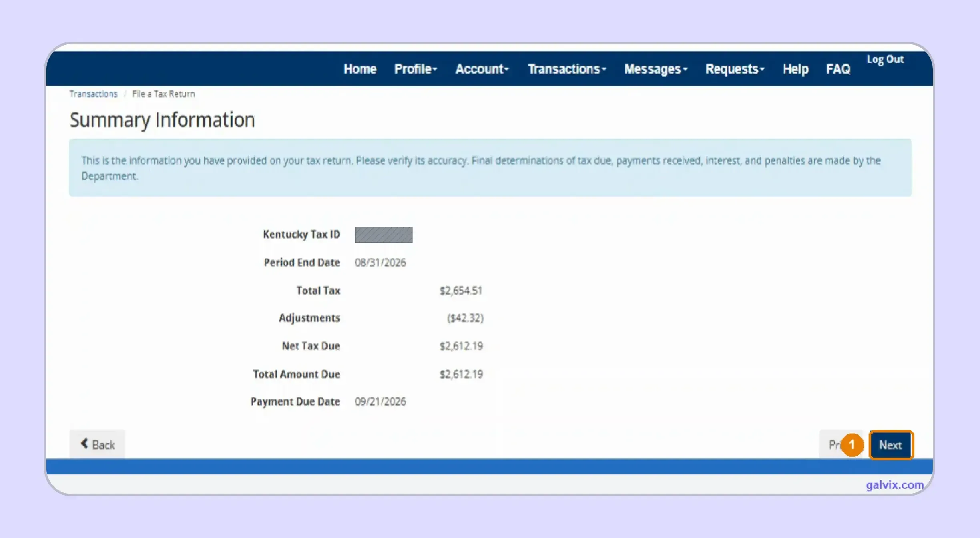The image size is (980, 538).
Task: Open the Help page
Action: [795, 69]
